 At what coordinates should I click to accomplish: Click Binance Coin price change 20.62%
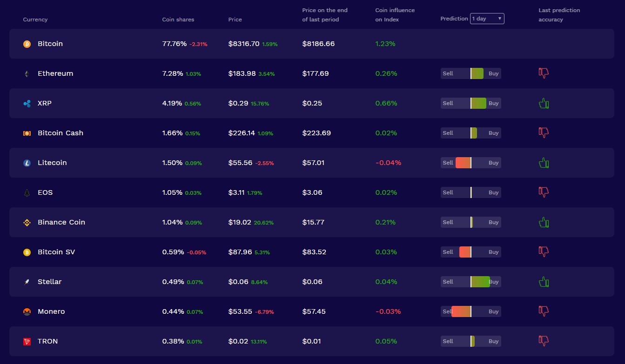click(x=264, y=223)
